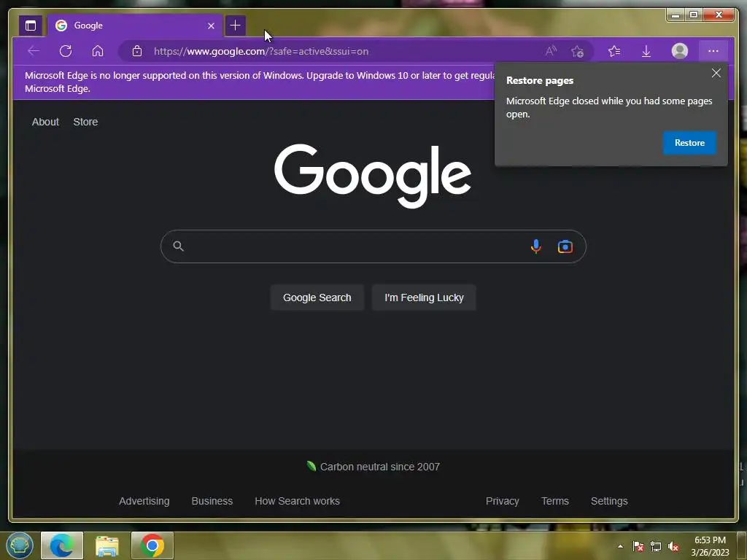Open the Settings footer menu

[x=609, y=501]
